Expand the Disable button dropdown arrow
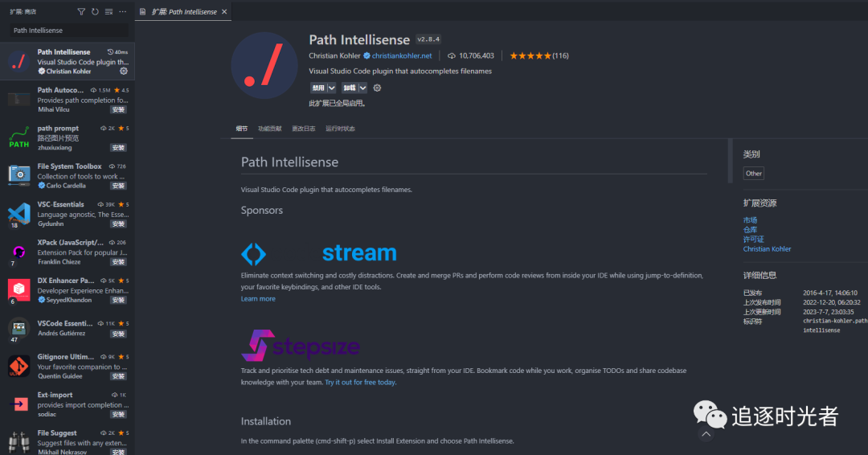Viewport: 868px width, 455px height. [332, 88]
